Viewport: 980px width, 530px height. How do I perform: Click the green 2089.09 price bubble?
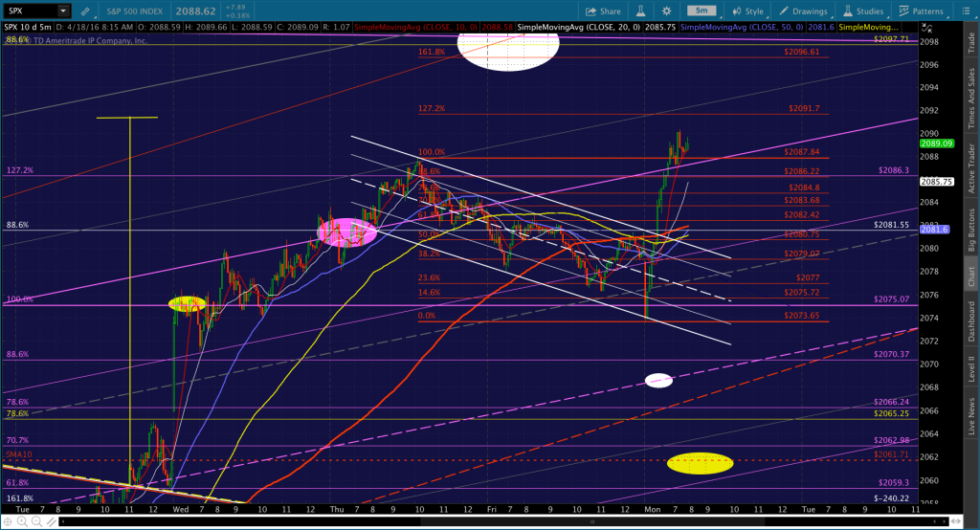936,144
